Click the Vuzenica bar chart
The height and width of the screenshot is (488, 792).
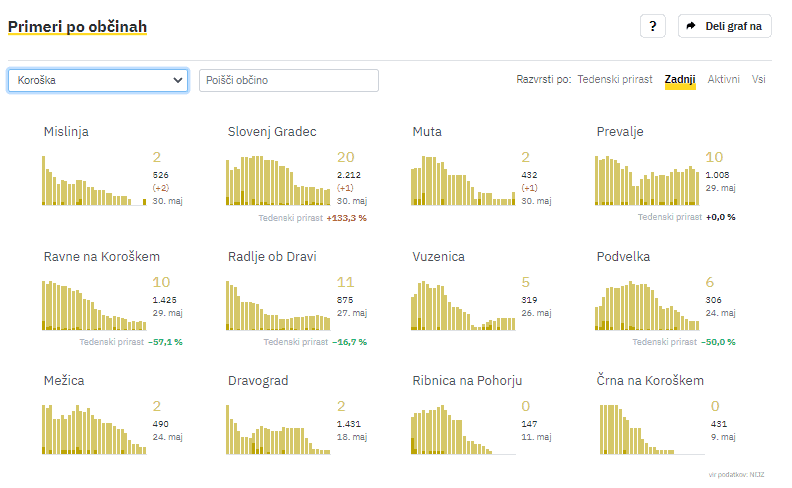(x=461, y=305)
